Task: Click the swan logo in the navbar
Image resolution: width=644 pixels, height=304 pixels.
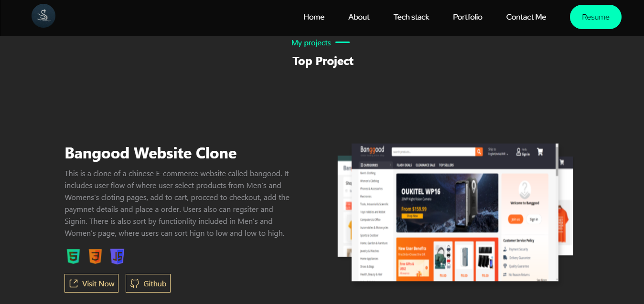Action: point(43,15)
